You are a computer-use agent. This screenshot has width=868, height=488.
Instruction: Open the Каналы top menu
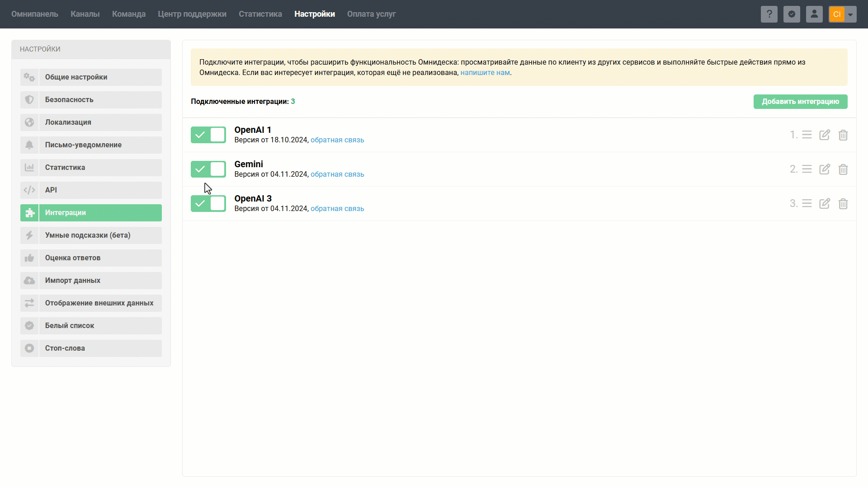pos(85,14)
